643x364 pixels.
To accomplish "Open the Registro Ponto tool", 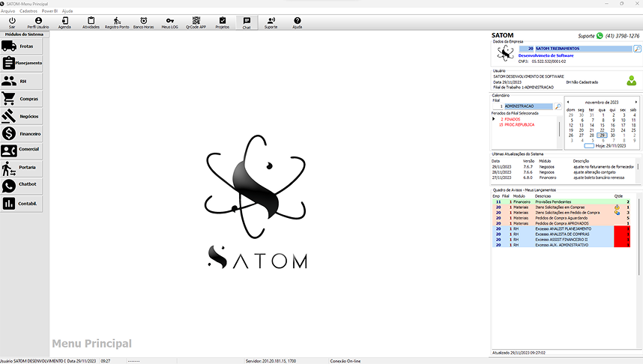I will coord(117,20).
